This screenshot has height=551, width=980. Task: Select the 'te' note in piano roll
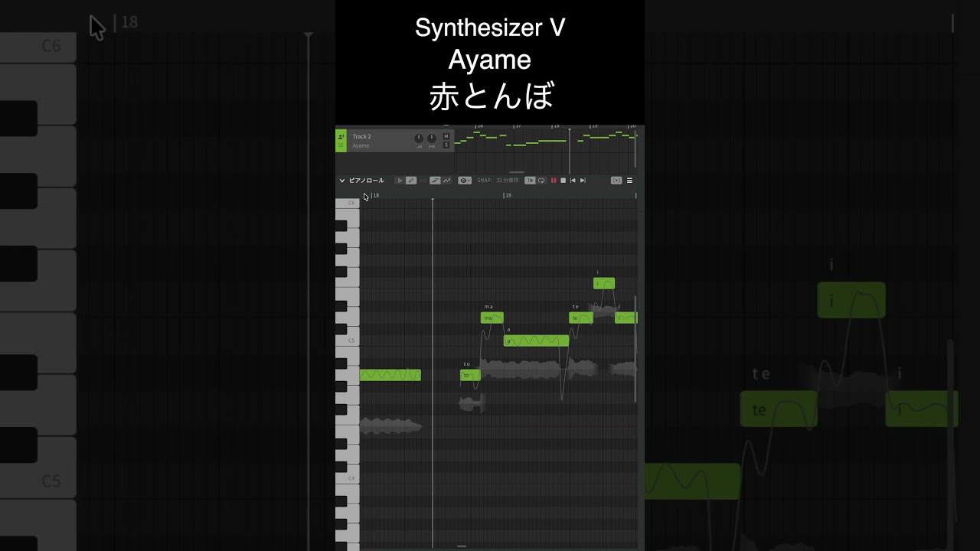pyautogui.click(x=581, y=318)
